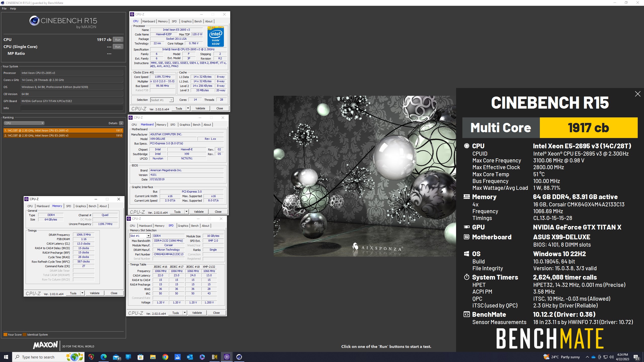Image resolution: width=644 pixels, height=362 pixels.
Task: Click the GPU icon in BenchMate panel
Action: 467,227
